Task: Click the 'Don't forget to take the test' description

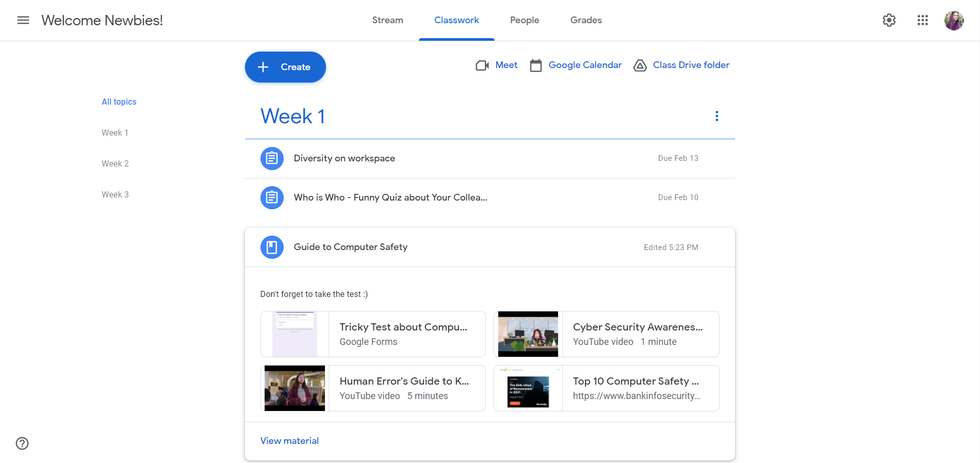Action: click(x=314, y=294)
